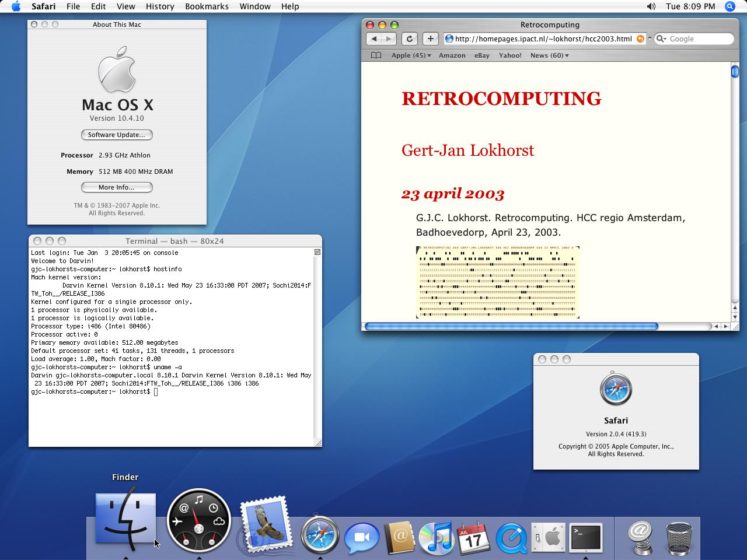Click the Gert-Jan Lokhorst heading
The height and width of the screenshot is (560, 747).
tap(467, 150)
